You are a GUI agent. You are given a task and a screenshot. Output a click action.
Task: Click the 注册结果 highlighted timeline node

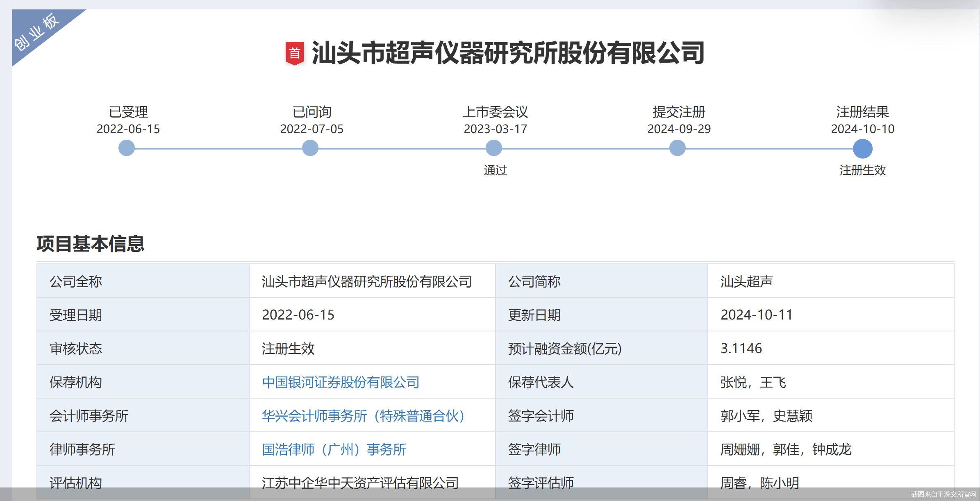[x=862, y=148]
